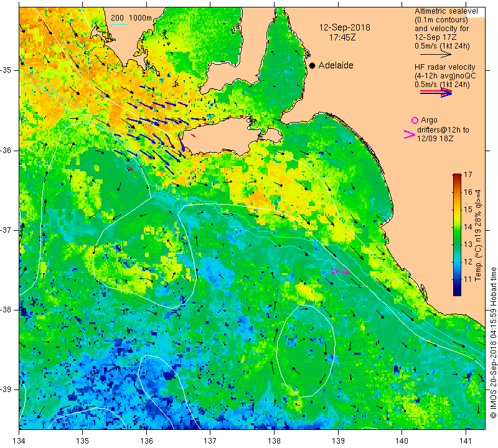Click the magenta drifter markers on the map
Screen dimensions: 498x448
(341, 271)
